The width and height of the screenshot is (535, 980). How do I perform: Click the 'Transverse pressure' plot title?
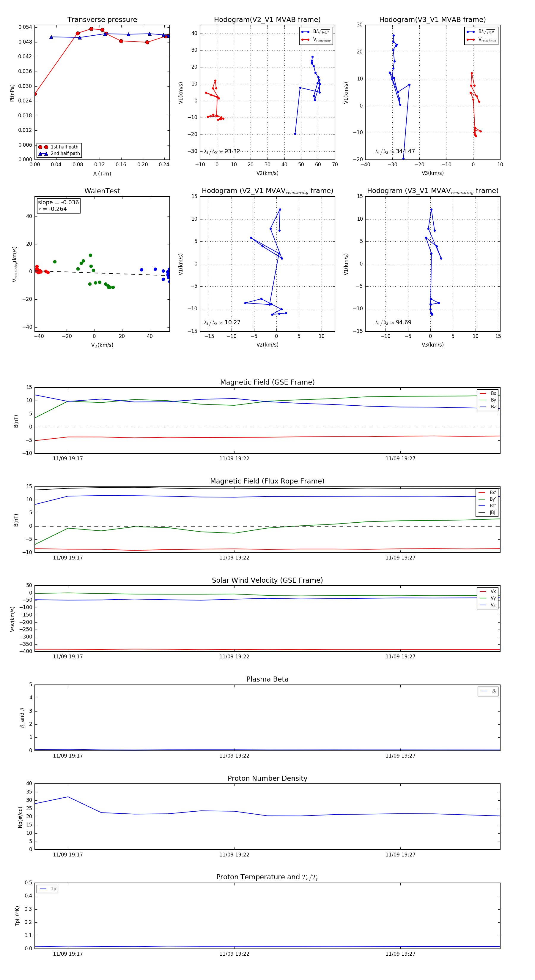click(x=102, y=20)
